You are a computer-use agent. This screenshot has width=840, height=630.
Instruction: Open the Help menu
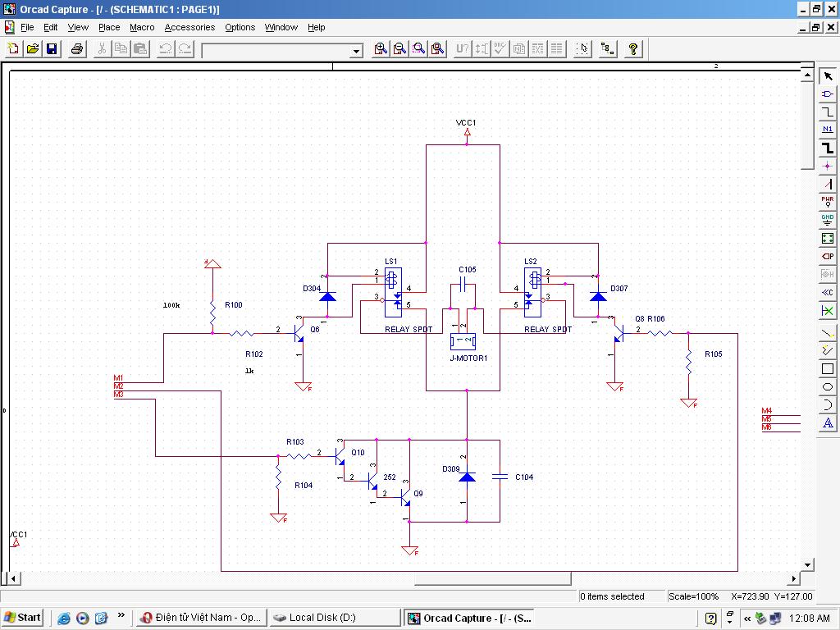point(316,27)
